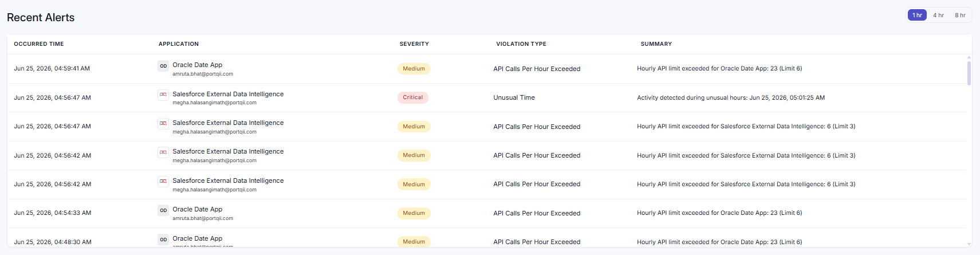This screenshot has height=255, width=980.
Task: Click the timestamp in the Critical alert row
Action: click(x=53, y=98)
